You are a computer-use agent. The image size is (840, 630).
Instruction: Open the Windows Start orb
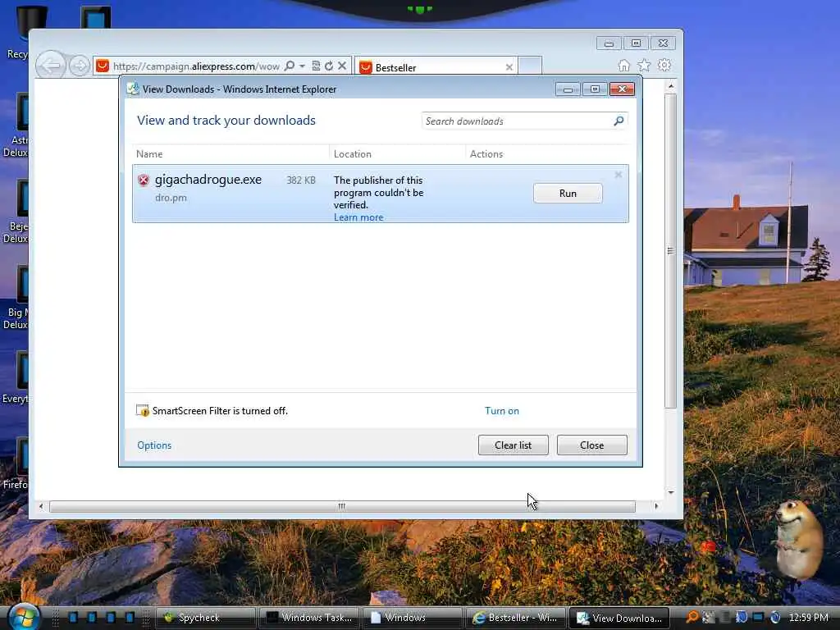tap(23, 617)
